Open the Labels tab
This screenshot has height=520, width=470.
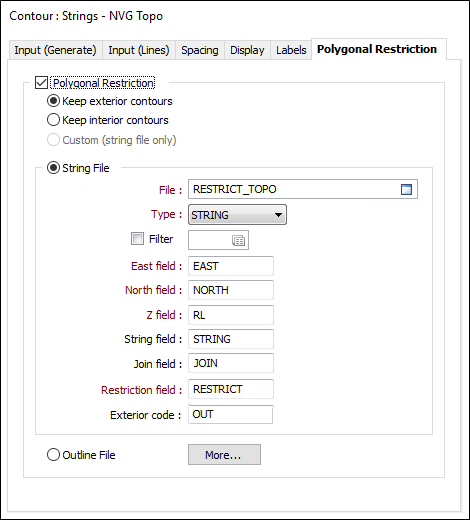tap(291, 50)
